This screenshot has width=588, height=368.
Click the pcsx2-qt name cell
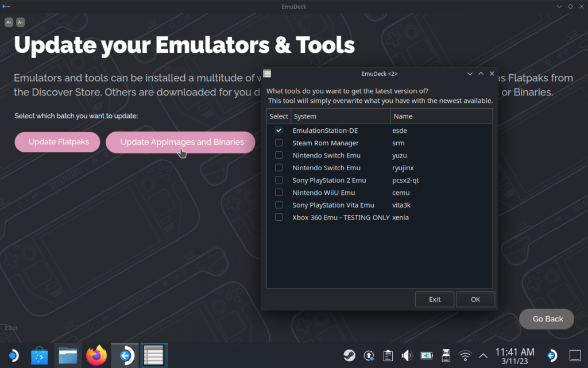tap(405, 180)
